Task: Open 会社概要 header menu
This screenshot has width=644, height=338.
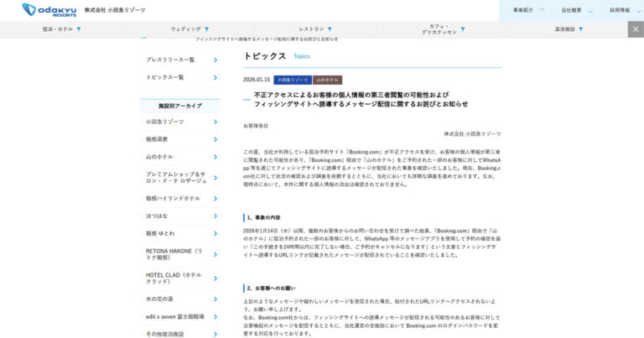Action: click(x=577, y=10)
